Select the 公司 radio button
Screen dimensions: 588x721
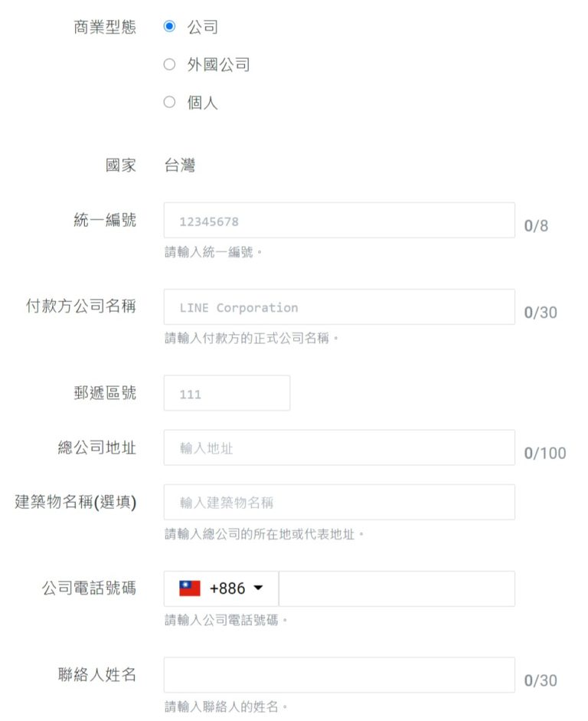click(169, 27)
